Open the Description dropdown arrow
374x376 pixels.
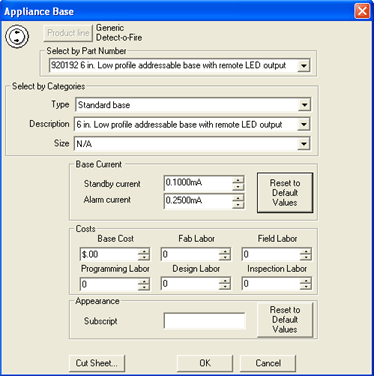304,125
